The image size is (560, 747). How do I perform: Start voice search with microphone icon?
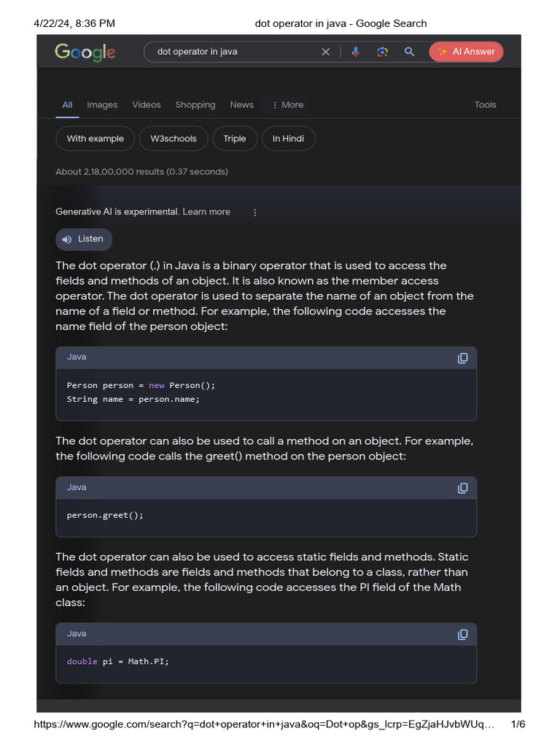[355, 52]
